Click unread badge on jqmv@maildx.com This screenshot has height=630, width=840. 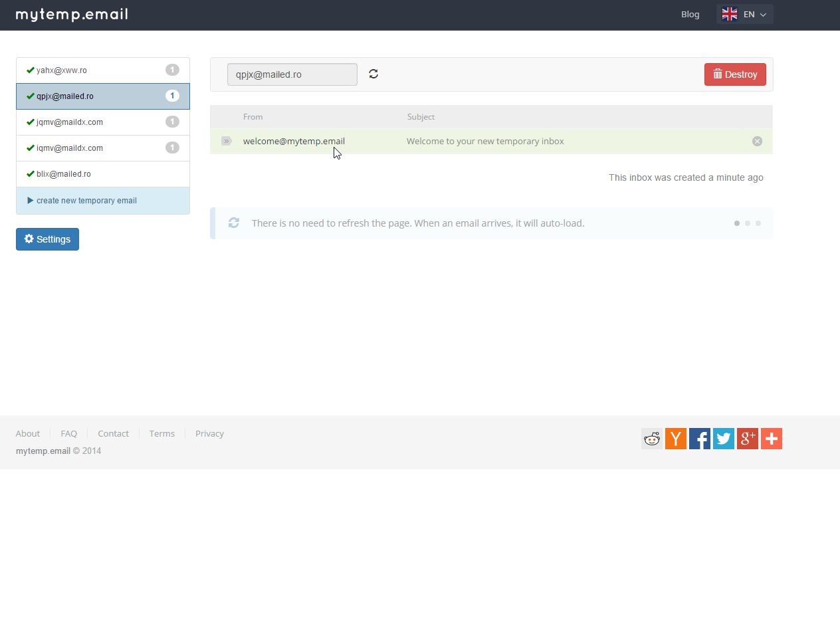point(172,122)
